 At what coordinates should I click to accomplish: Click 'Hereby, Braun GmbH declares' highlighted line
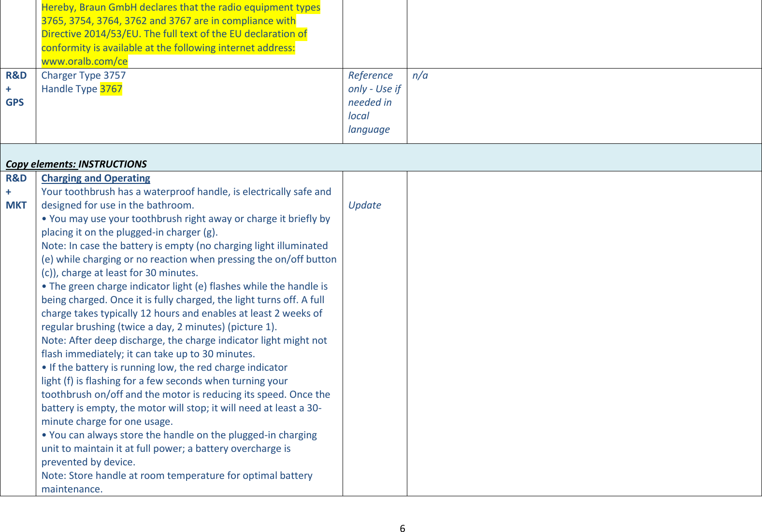(x=181, y=7)
